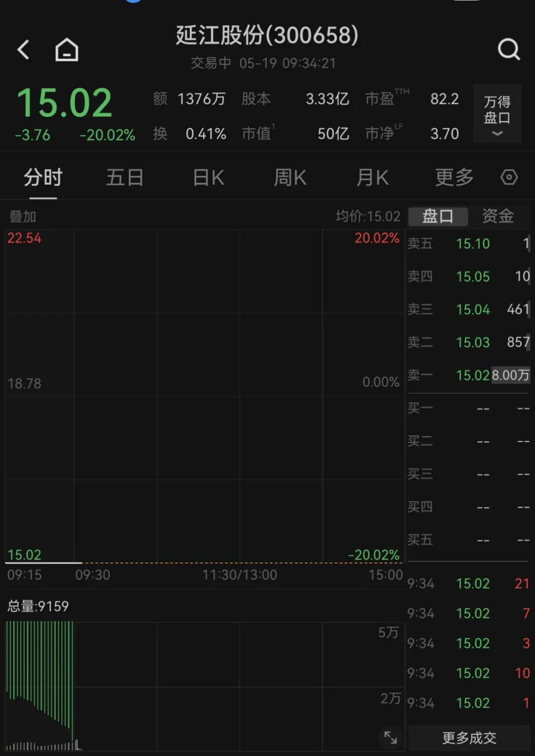The width and height of the screenshot is (535, 756).
Task: Open the home screen via the house icon
Action: pos(66,50)
